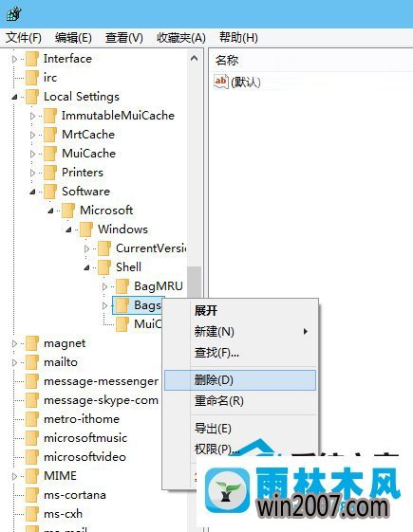
Task: Select 删除(D) to delete Bags key
Action: point(240,380)
